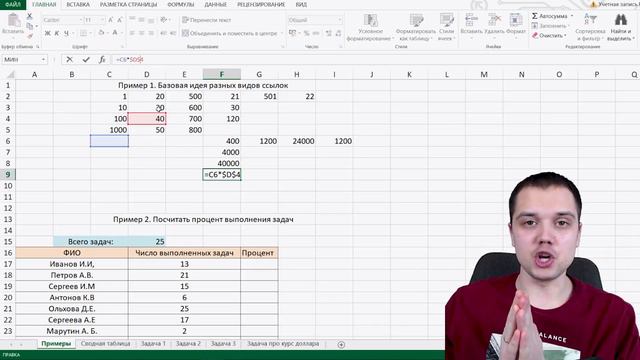Click the select-all corner of the grid
The width and height of the screenshot is (640, 360).
[10, 74]
